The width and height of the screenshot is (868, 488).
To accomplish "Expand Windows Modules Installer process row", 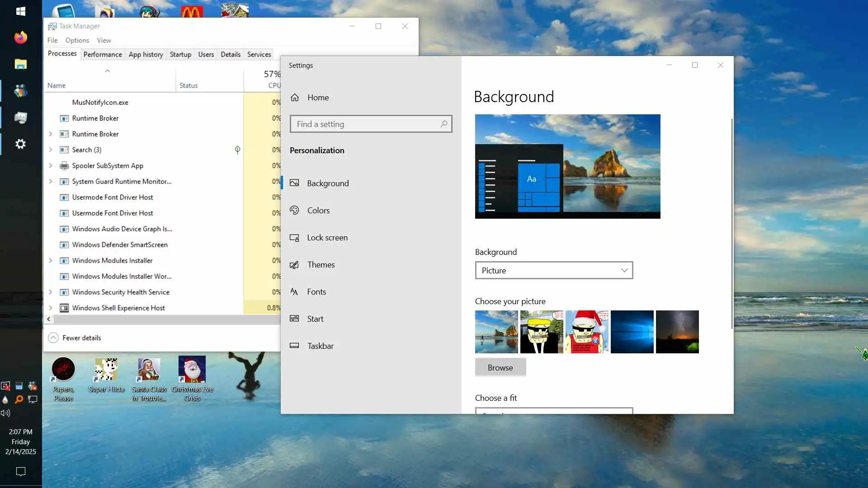I will (50, 261).
